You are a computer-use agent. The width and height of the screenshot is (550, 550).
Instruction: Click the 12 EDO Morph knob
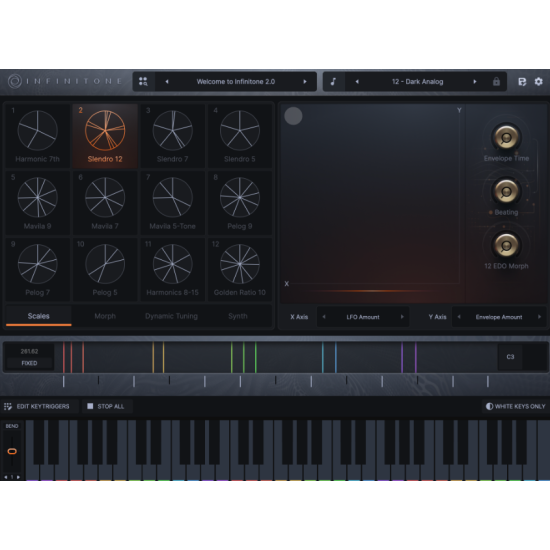(506, 245)
